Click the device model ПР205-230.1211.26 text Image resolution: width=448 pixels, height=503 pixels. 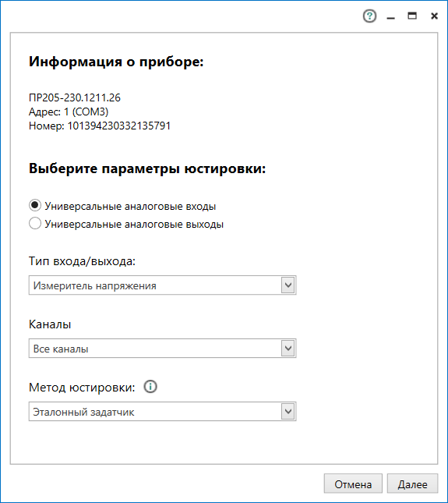click(75, 97)
